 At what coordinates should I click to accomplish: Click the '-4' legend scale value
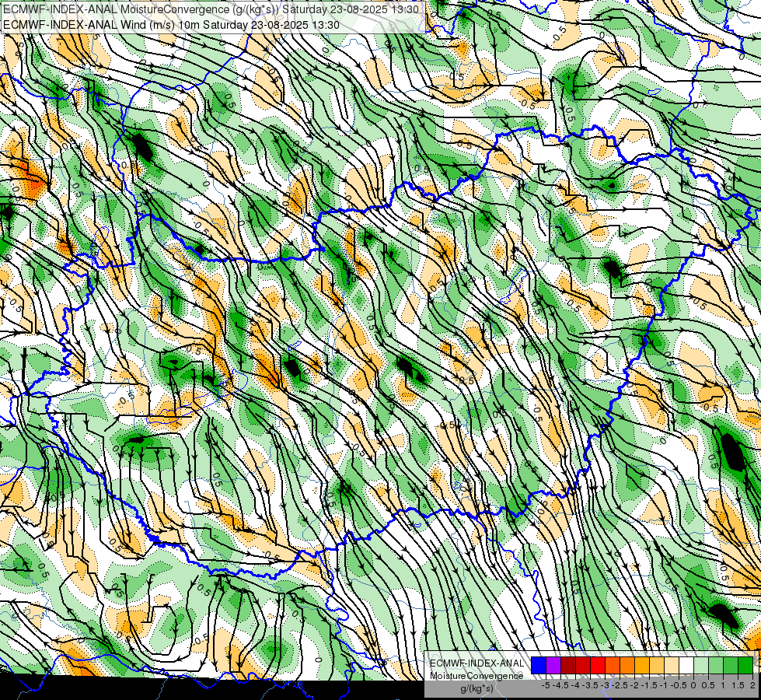click(575, 685)
